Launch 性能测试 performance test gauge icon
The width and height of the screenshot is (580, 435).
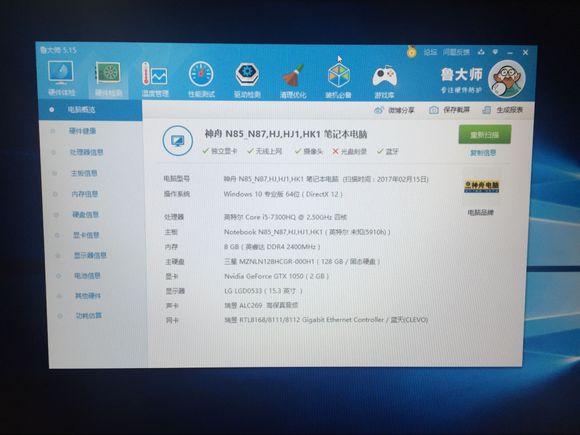point(201,80)
